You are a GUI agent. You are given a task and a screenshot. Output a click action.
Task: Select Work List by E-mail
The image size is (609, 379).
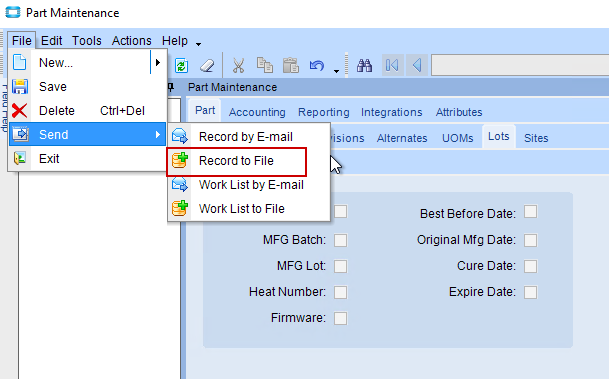(249, 184)
